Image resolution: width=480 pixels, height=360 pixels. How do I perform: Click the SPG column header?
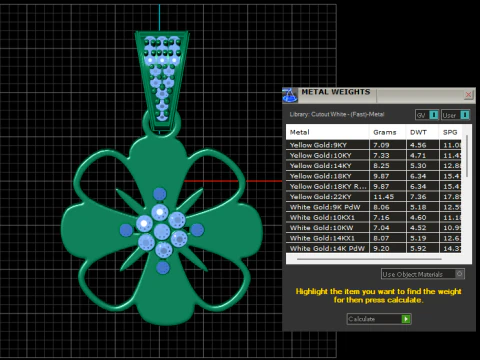pyautogui.click(x=450, y=132)
